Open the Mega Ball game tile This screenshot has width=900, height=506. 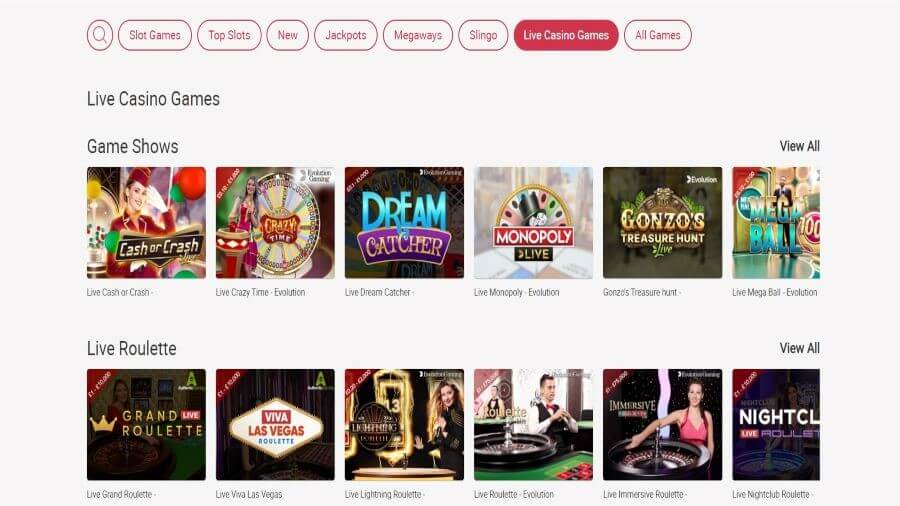tap(776, 223)
